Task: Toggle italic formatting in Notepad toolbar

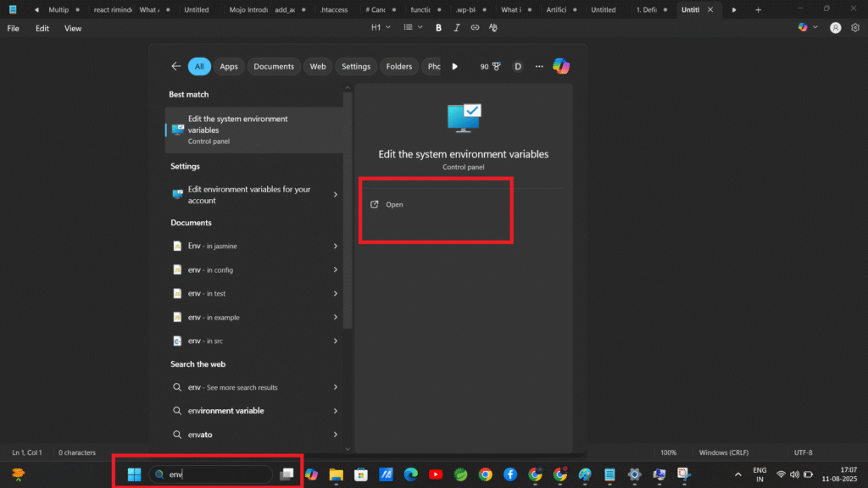Action: (x=457, y=28)
